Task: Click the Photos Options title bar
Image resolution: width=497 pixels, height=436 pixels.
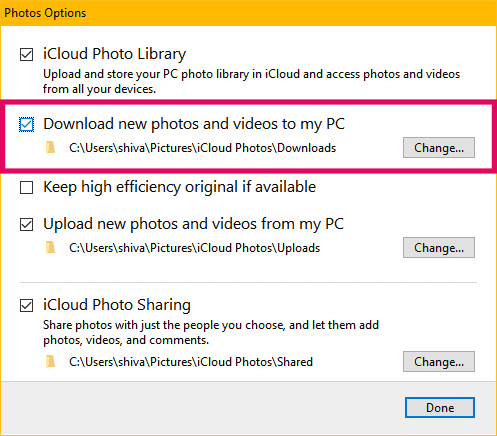Action: (248, 13)
